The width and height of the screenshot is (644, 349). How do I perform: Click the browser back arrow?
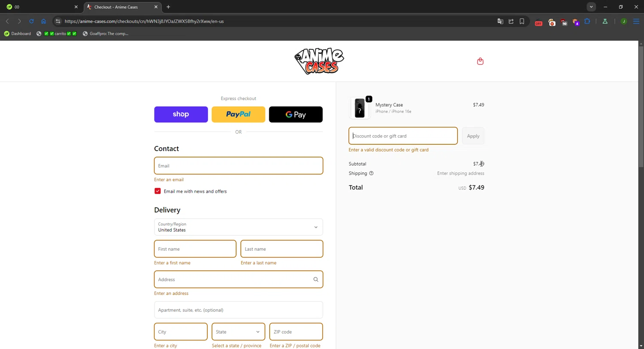coord(7,21)
